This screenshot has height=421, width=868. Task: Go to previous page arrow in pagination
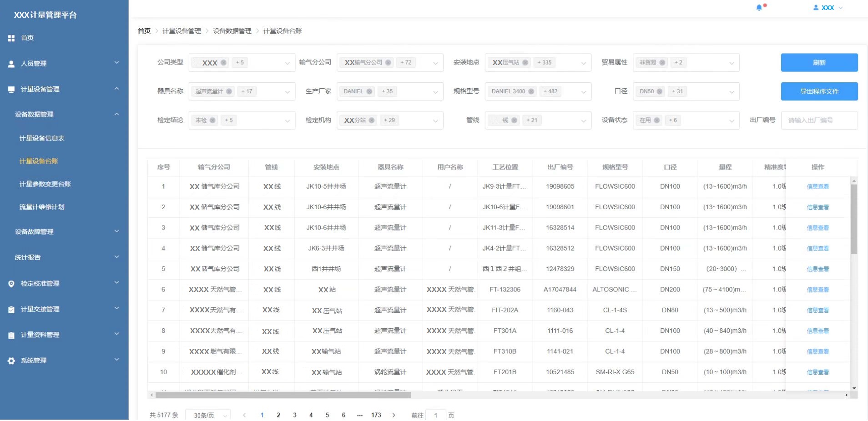coord(244,416)
